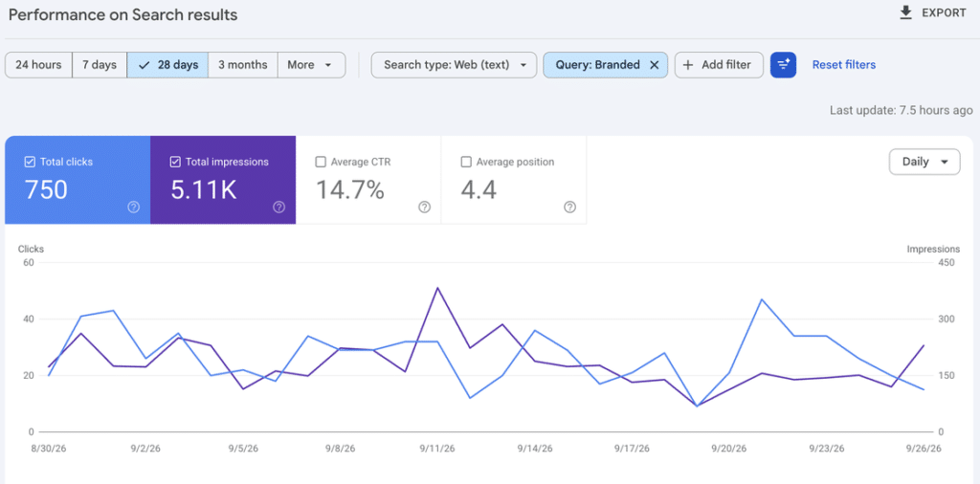Click the 60 clicks axis label
Viewport: 980px width, 484px height.
point(28,262)
